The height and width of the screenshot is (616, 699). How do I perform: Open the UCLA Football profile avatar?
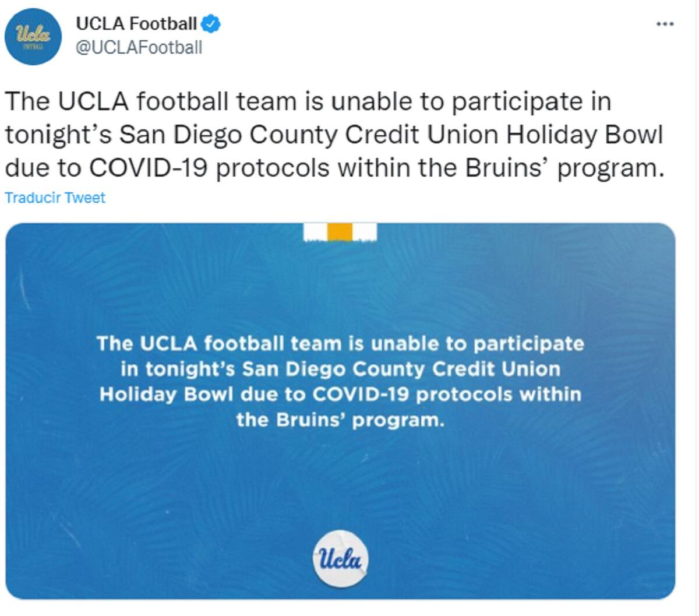coord(33,36)
